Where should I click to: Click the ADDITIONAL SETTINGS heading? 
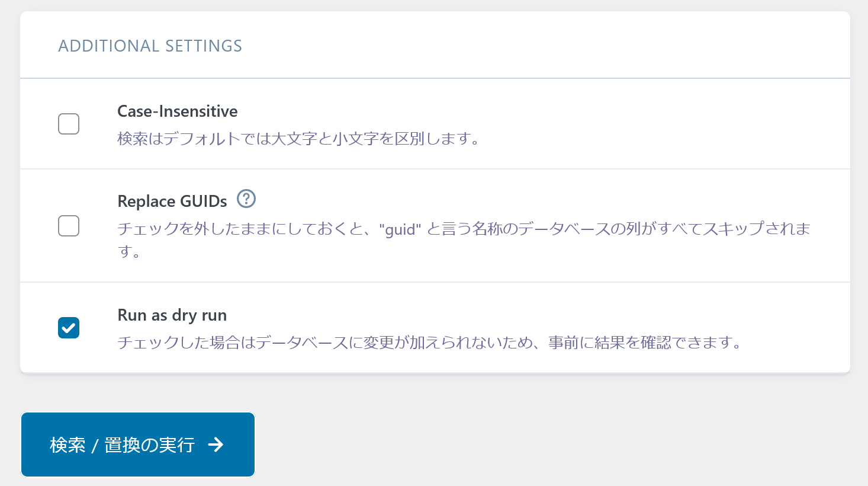click(x=150, y=46)
